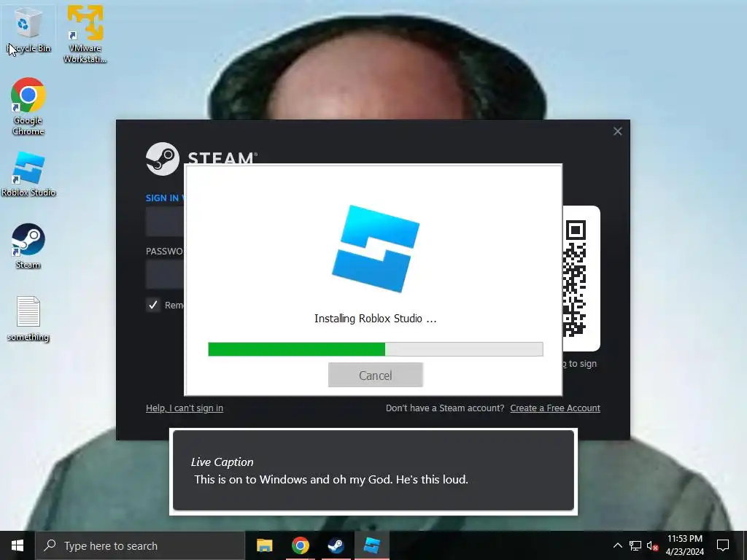
Task: Open 'Create a Free Account' link
Action: 555,408
